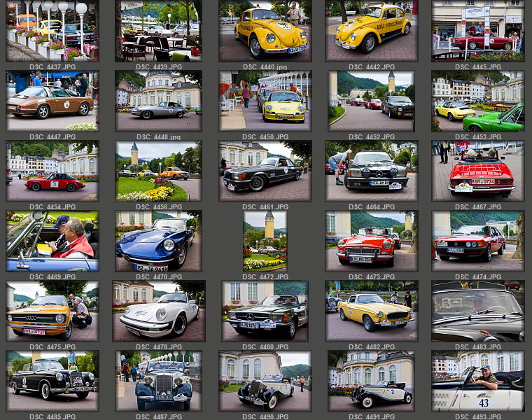Click the DSC_4437.JPG street lamp thumbnail
The image size is (532, 420).
(x=52, y=31)
